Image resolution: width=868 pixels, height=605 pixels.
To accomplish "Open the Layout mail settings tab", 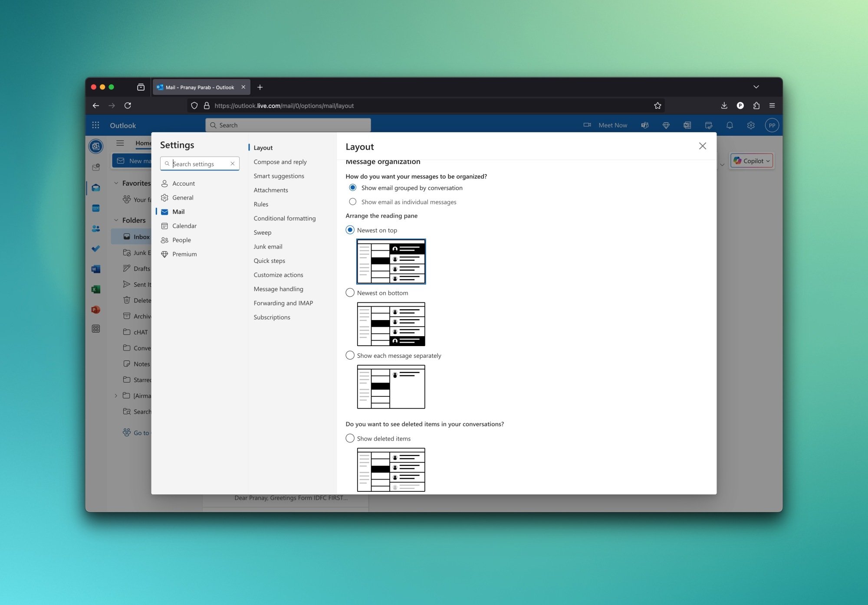I will (x=263, y=147).
